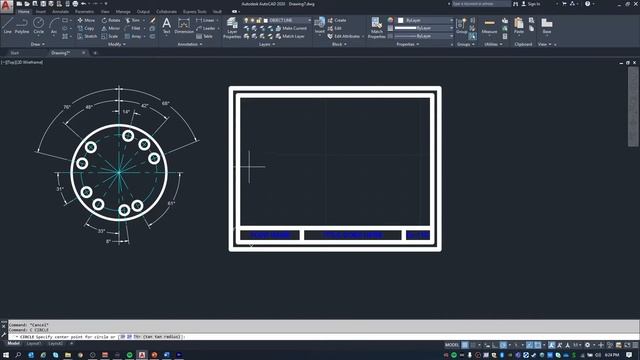Viewport: 640px width, 360px height.
Task: Click Match Layer button
Action: [x=290, y=36]
